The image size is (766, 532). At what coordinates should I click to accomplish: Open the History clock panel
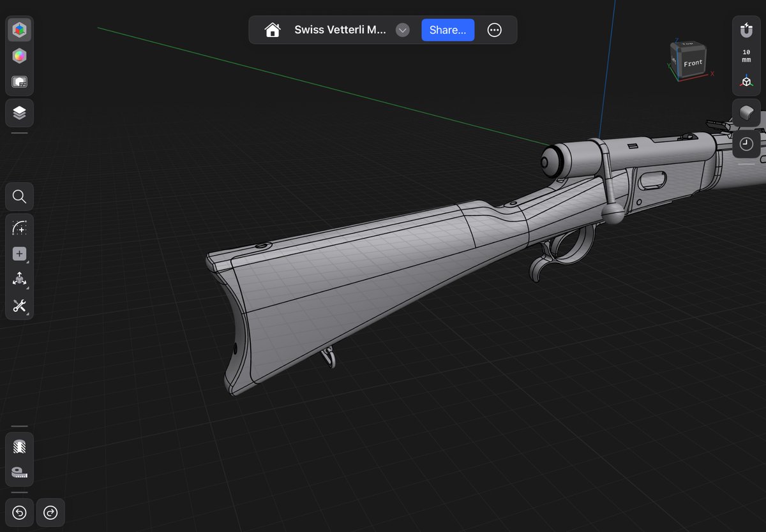tap(746, 144)
